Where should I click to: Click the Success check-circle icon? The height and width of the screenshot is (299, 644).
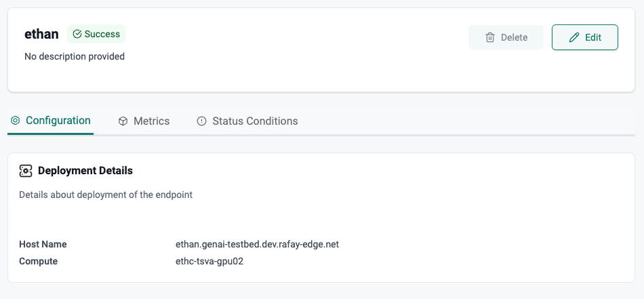pos(77,34)
